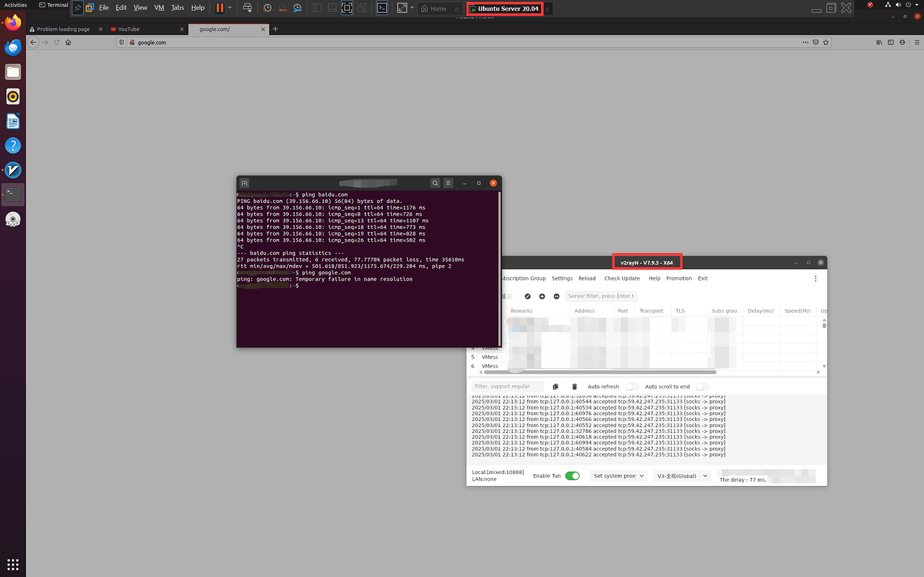
Task: Open the dropdown arrow next to pause button
Action: tap(230, 8)
